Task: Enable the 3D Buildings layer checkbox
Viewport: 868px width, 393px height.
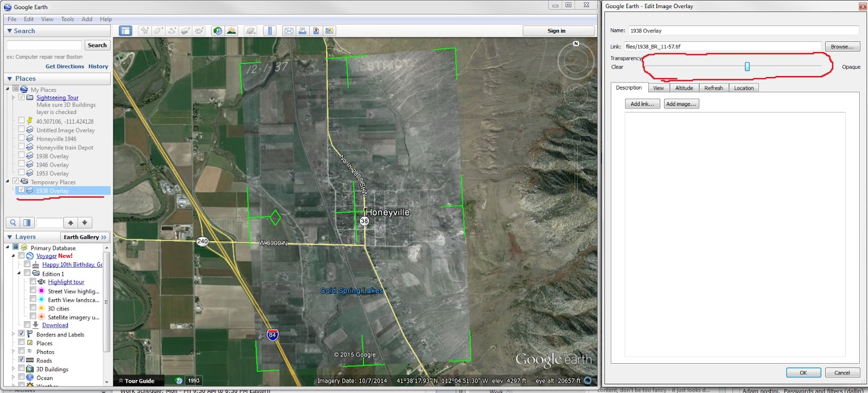Action: point(21,369)
